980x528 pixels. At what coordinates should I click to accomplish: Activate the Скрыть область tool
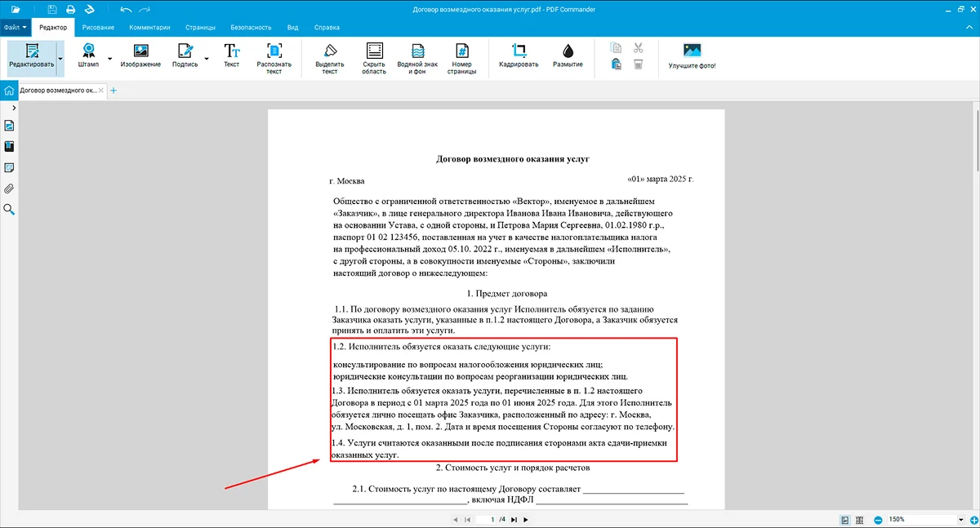coord(374,59)
